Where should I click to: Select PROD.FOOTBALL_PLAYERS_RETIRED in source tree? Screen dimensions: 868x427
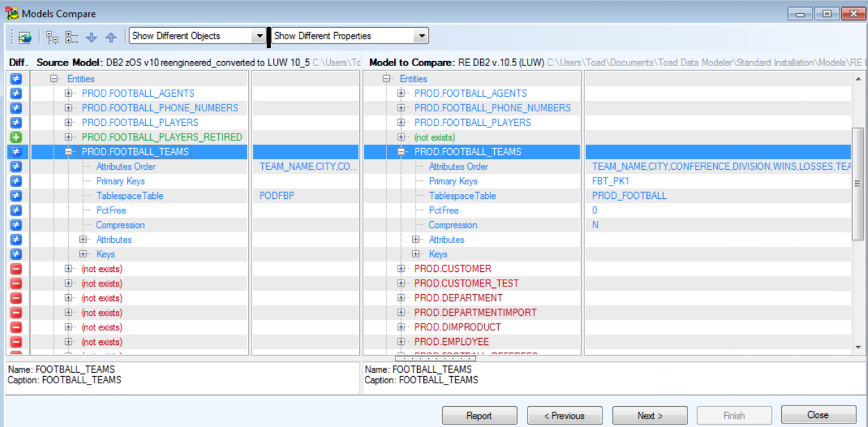click(x=162, y=137)
